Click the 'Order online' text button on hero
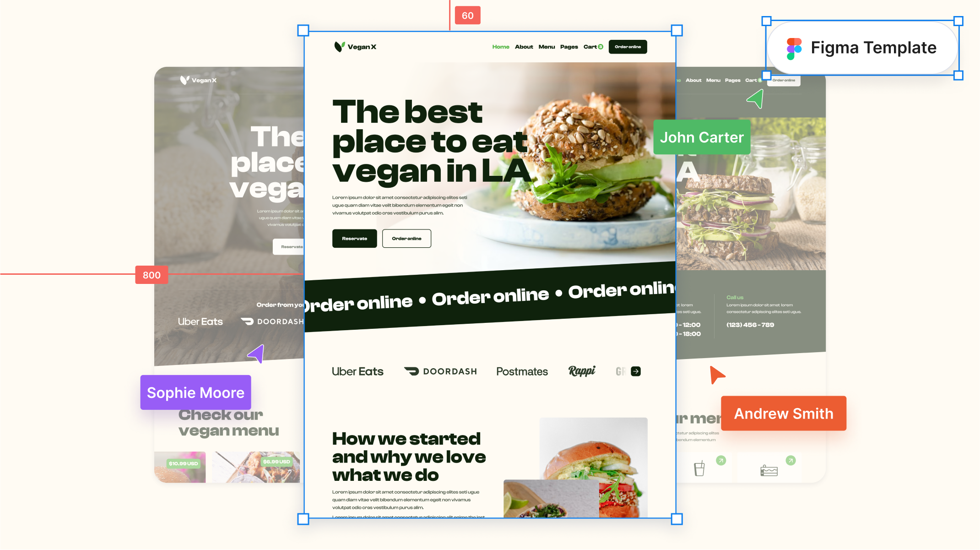Image resolution: width=980 pixels, height=550 pixels. pos(406,238)
